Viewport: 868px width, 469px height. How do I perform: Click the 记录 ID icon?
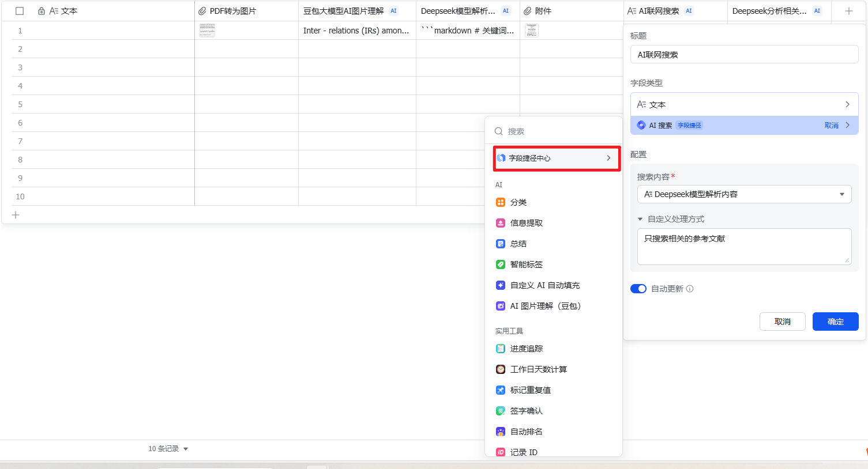(501, 452)
